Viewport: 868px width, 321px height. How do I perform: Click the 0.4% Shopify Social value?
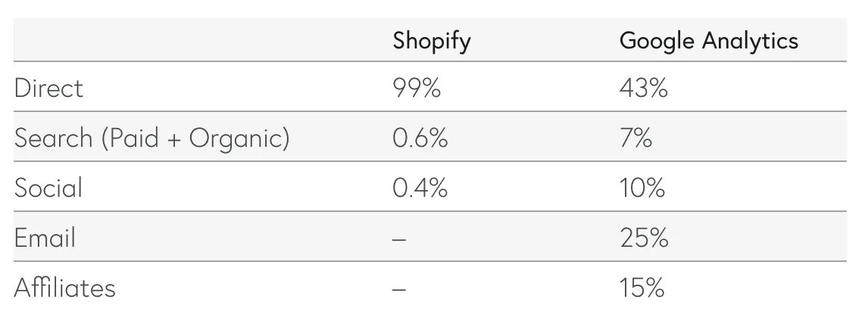(x=420, y=188)
